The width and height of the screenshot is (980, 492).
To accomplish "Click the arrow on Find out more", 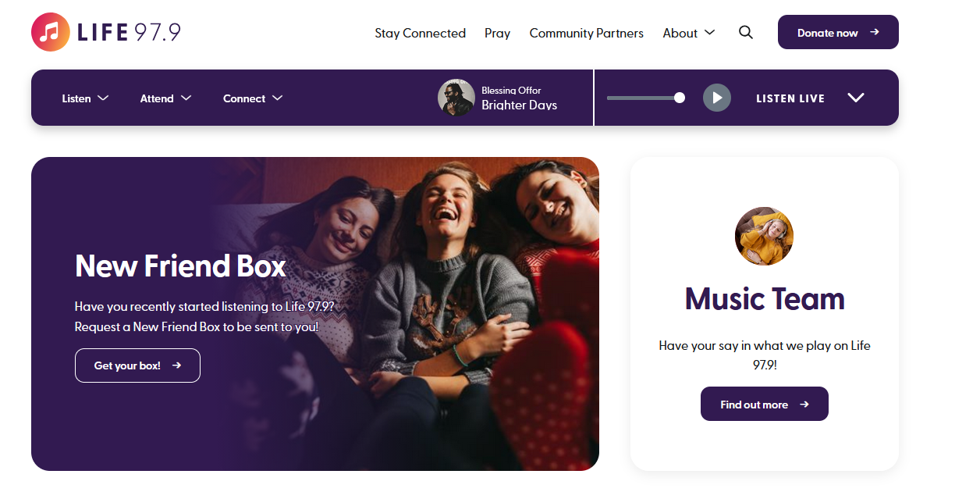I will (x=804, y=404).
